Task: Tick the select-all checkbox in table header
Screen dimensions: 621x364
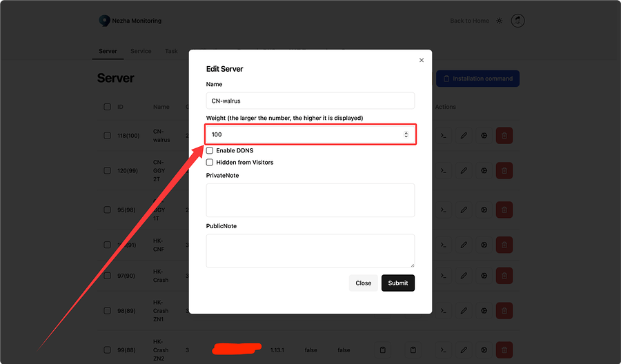Action: pos(107,107)
